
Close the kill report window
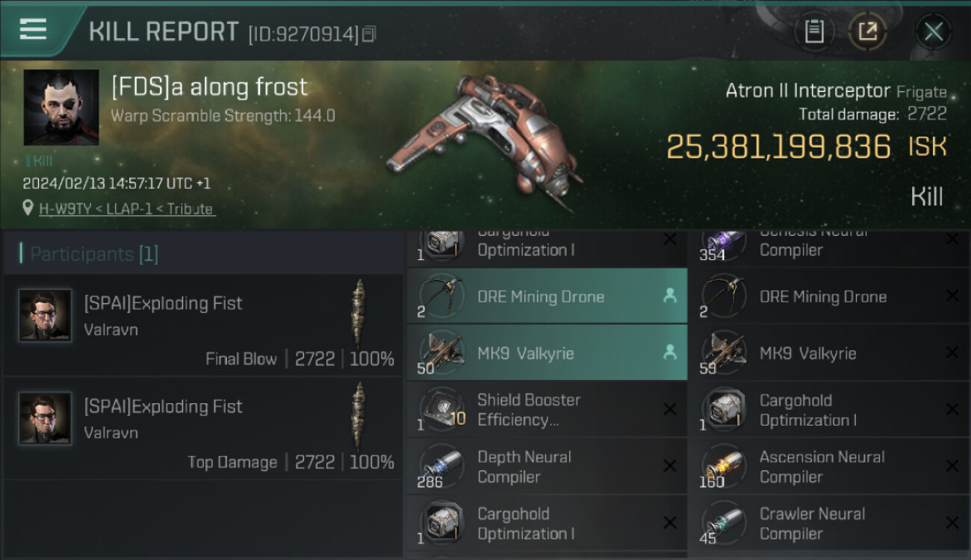pos(934,31)
